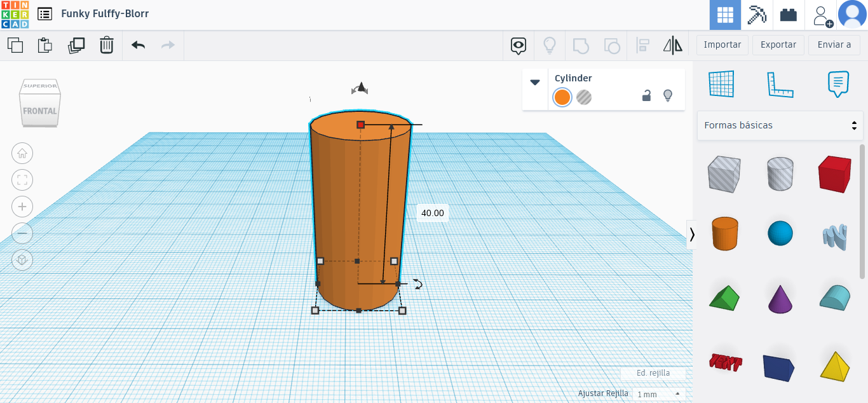Collapse the Cylinder inspector panel arrow
The image size is (868, 403).
click(x=535, y=82)
